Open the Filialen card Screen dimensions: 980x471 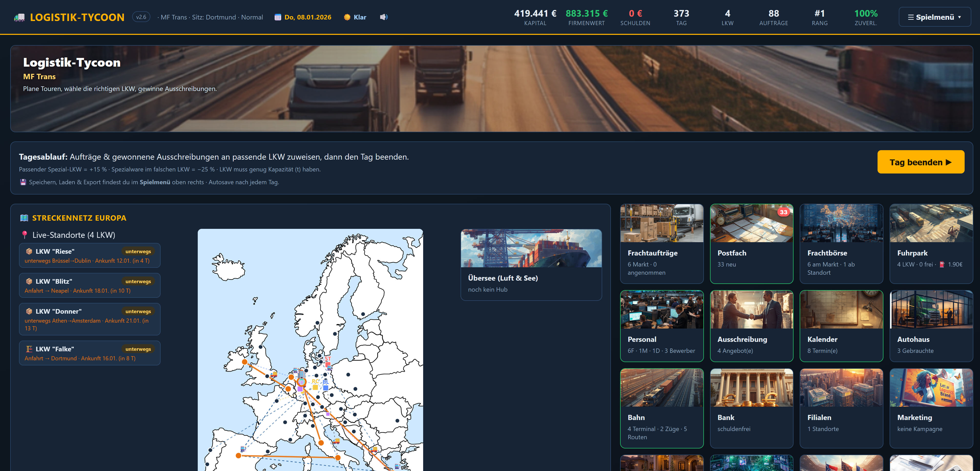841,408
